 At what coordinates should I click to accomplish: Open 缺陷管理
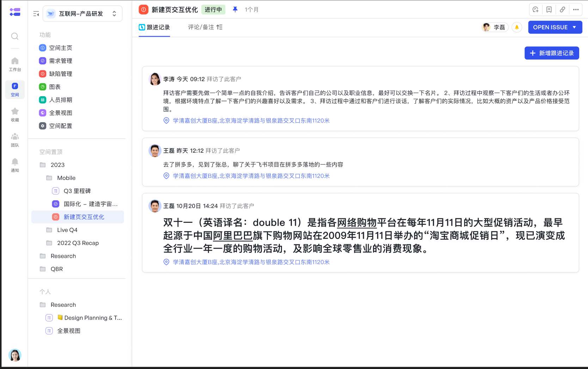point(61,74)
